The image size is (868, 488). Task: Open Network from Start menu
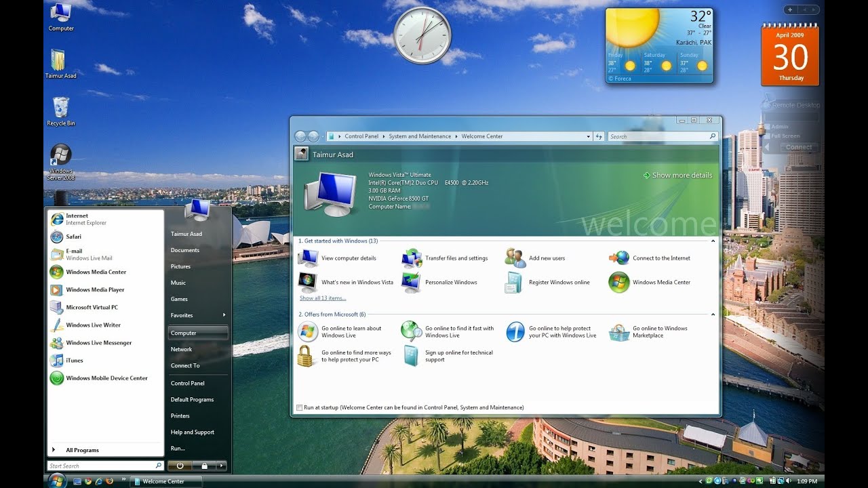[181, 349]
